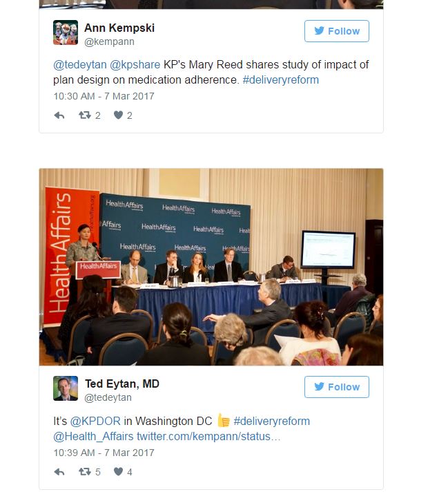Retweet Ann Kempski's tweet
The image size is (448, 492).
pyautogui.click(x=85, y=115)
